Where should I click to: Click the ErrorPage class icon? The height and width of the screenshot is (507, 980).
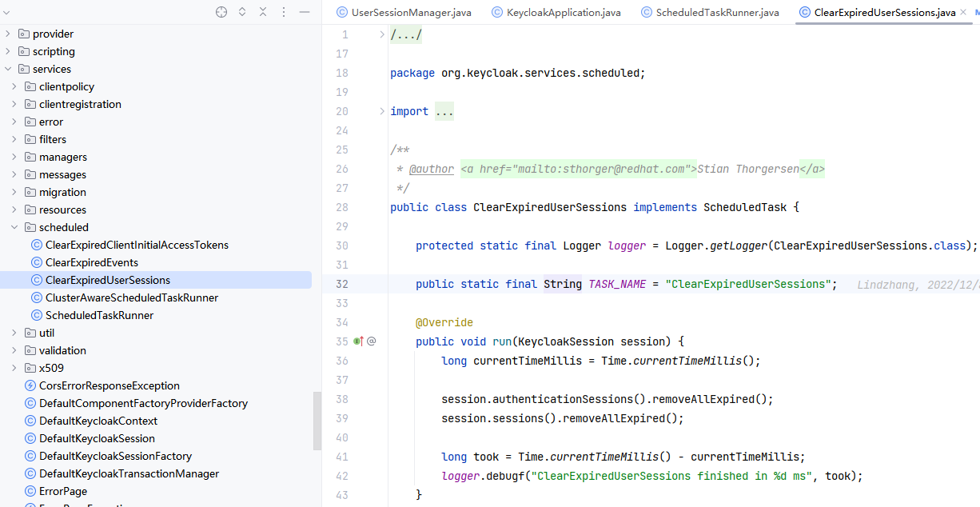(x=30, y=491)
